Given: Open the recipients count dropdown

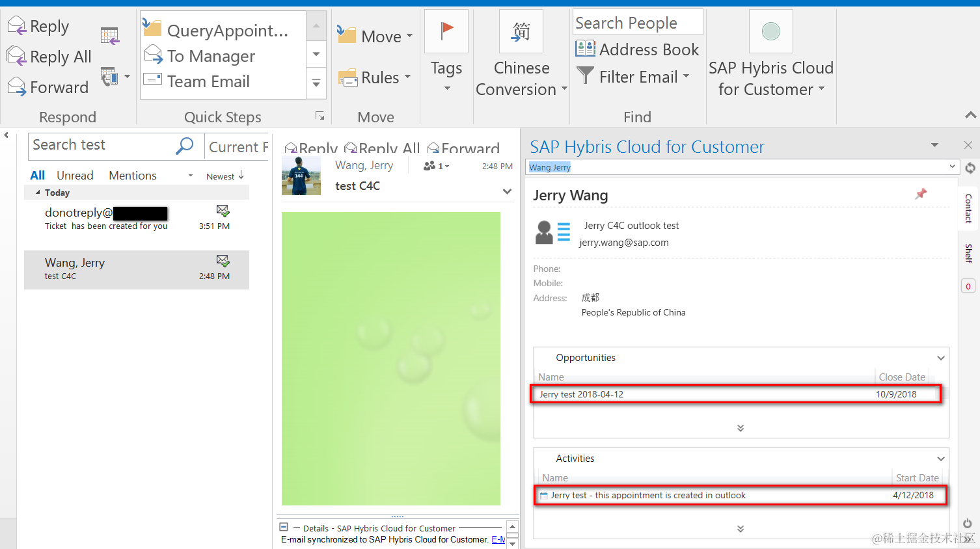Looking at the screenshot, I should pyautogui.click(x=437, y=166).
